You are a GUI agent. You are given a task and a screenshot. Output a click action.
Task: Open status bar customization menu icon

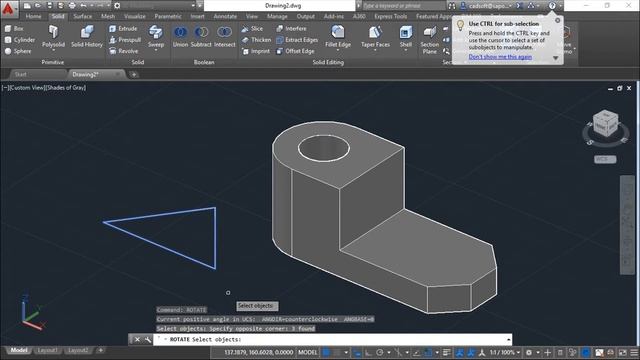pyautogui.click(x=634, y=352)
